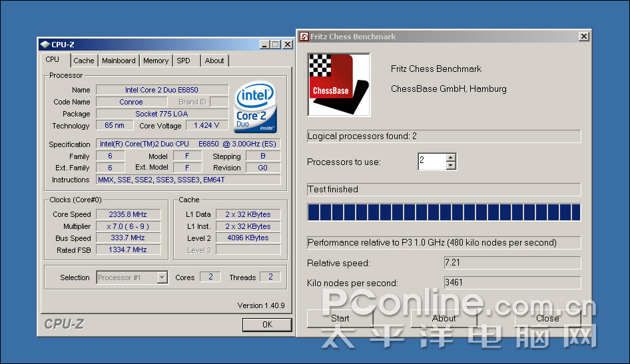Click the Specification field text
The image size is (630, 364).
pos(188,144)
